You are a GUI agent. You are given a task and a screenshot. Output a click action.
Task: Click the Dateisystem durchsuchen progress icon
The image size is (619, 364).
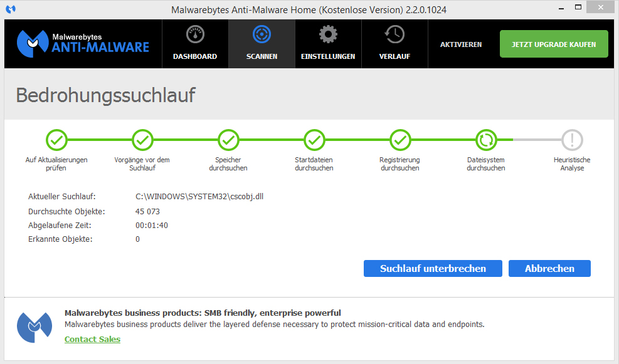point(486,140)
